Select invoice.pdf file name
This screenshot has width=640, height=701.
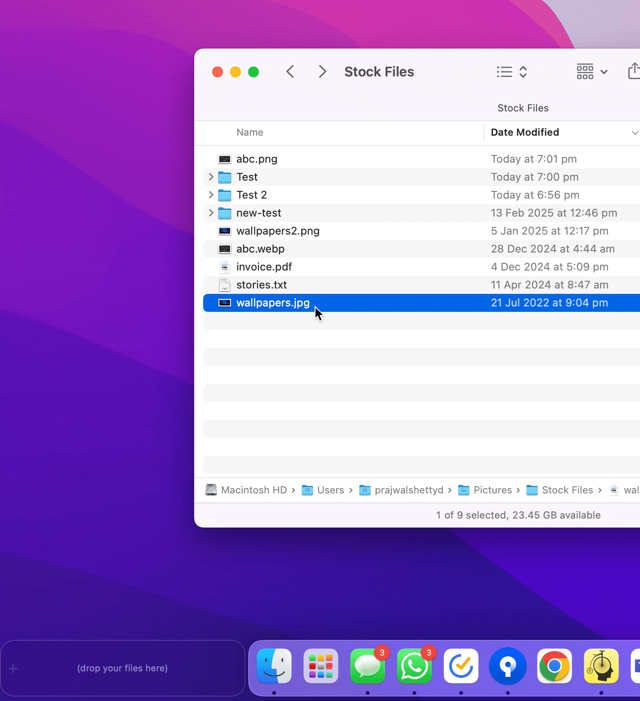pos(264,267)
